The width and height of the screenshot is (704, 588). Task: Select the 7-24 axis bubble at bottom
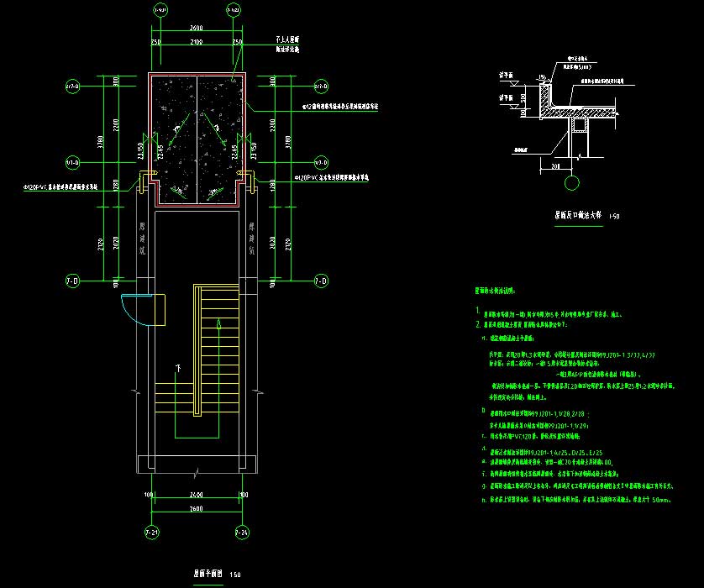pyautogui.click(x=242, y=532)
